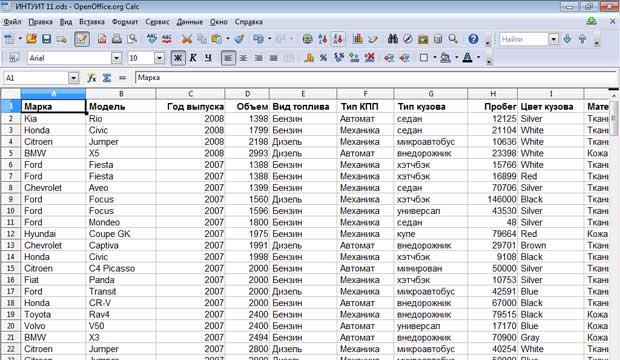Click the Open file folder icon
The height and width of the screenshot is (360, 620).
[31, 39]
